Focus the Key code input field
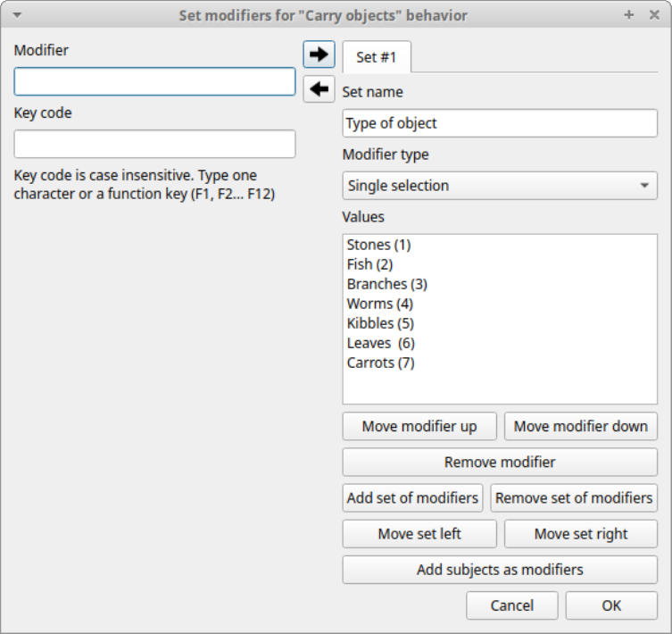This screenshot has width=672, height=634. tap(154, 144)
